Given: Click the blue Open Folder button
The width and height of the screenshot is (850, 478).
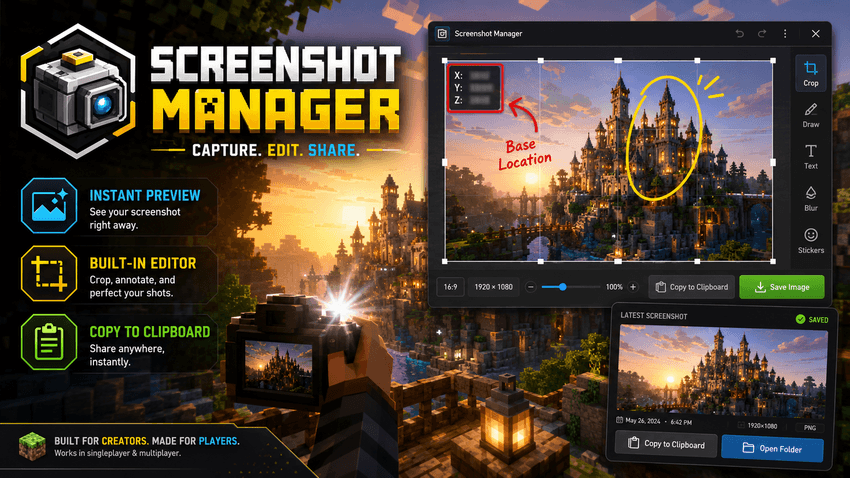Looking at the screenshot, I should coord(772,448).
